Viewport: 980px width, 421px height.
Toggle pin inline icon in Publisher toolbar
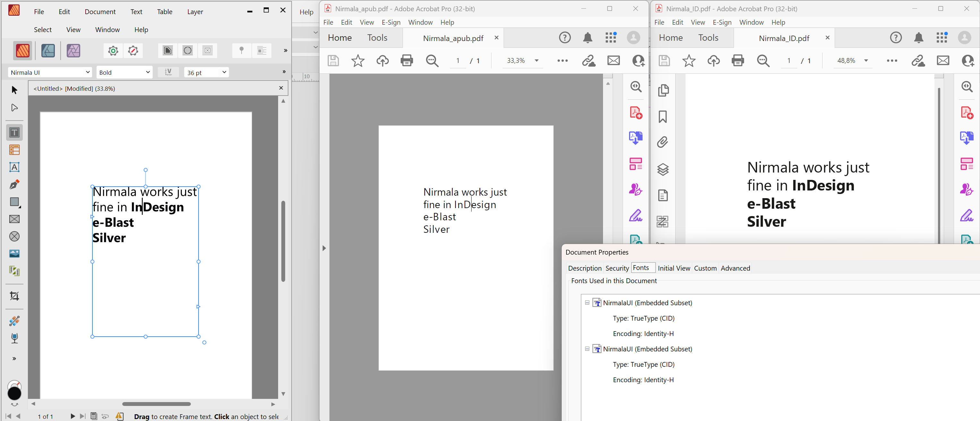click(242, 51)
